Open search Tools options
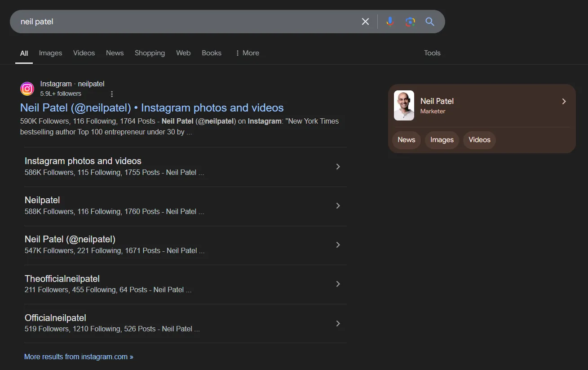588x370 pixels. pyautogui.click(x=432, y=53)
